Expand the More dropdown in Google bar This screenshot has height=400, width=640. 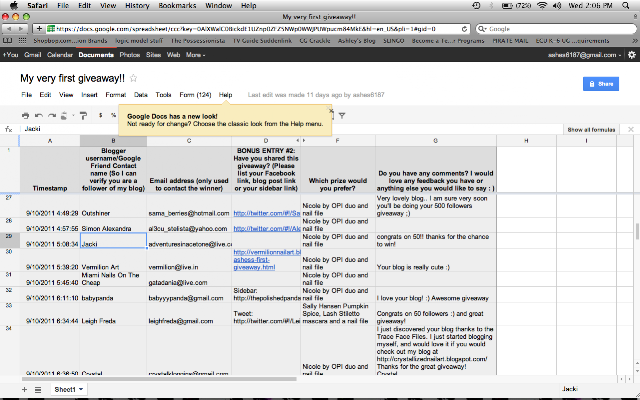point(196,55)
